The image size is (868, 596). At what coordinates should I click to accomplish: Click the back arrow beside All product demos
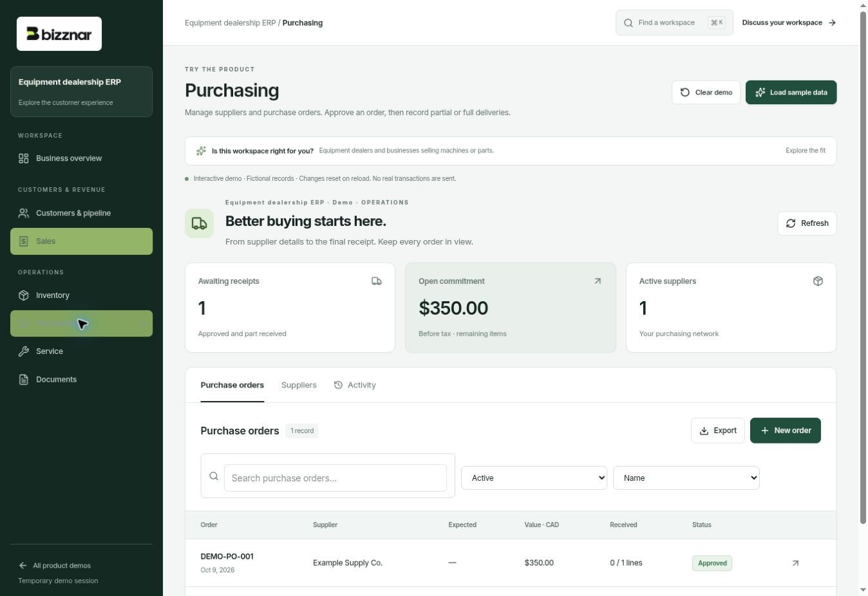click(x=23, y=566)
